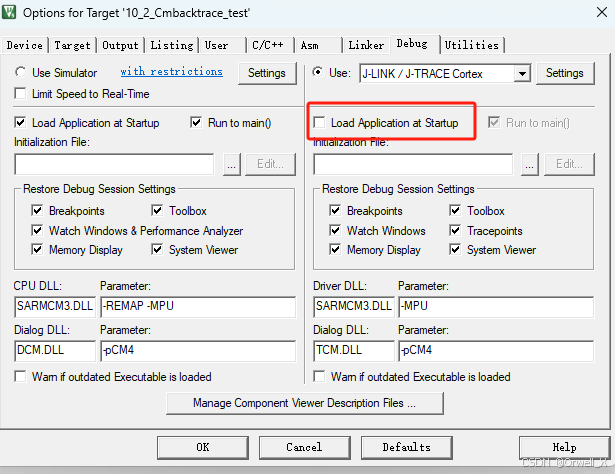Open the Device tab
Viewport: 615px width, 474px height.
coord(24,45)
